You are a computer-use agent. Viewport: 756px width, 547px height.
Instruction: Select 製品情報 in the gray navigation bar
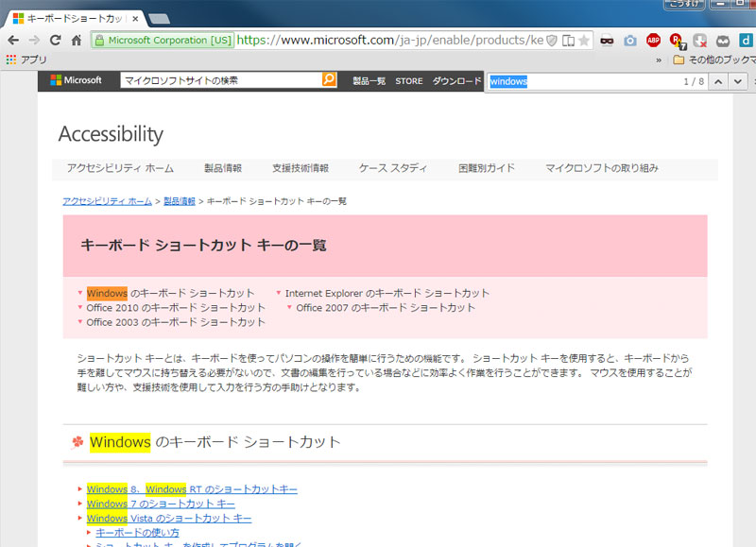(x=223, y=168)
